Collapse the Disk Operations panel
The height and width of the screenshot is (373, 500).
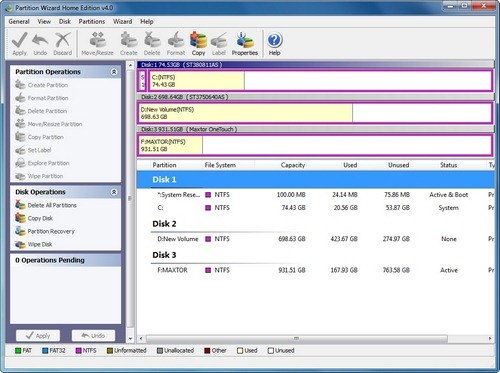[114, 192]
